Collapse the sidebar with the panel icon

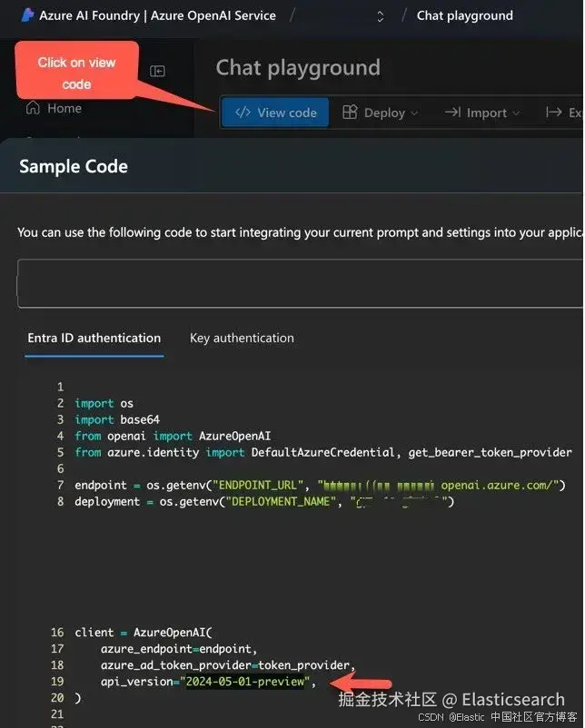[157, 71]
